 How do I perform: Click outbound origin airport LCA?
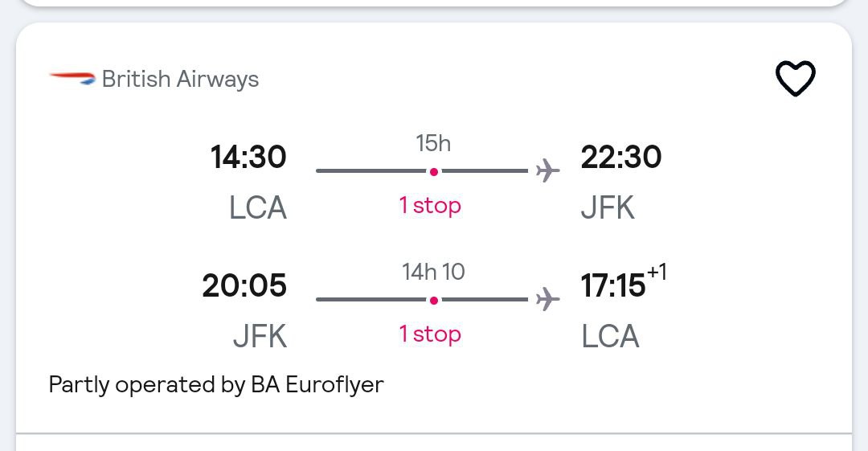pos(258,208)
